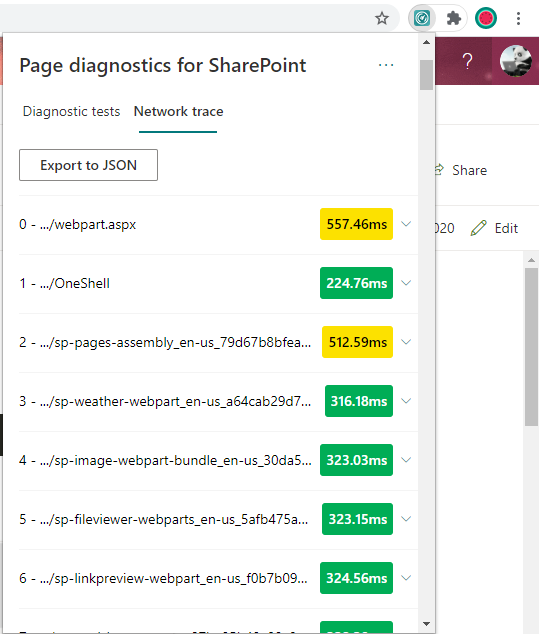Select the sp-pages-assembly_en-us entry text
Image resolution: width=539 pixels, height=634 pixels.
pyautogui.click(x=165, y=342)
